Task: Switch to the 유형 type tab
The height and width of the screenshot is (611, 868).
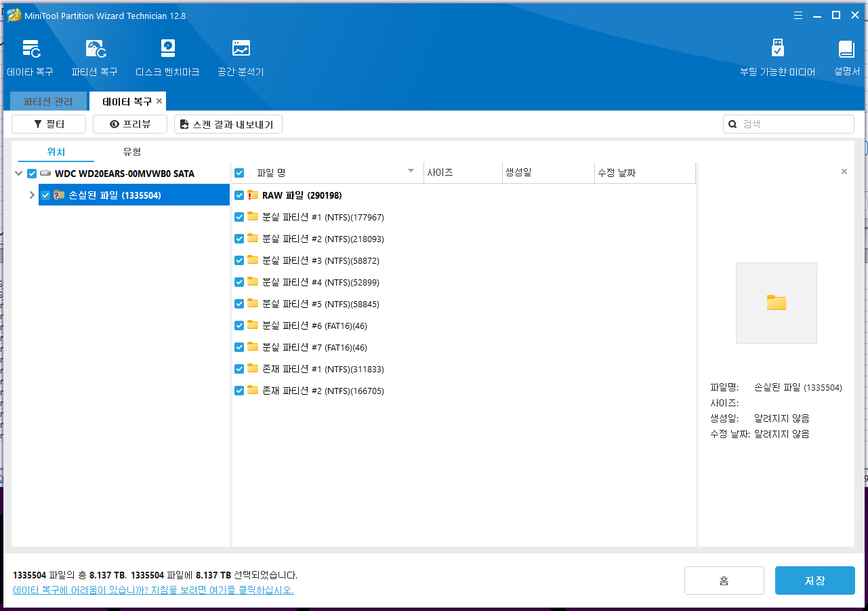Action: click(x=132, y=152)
